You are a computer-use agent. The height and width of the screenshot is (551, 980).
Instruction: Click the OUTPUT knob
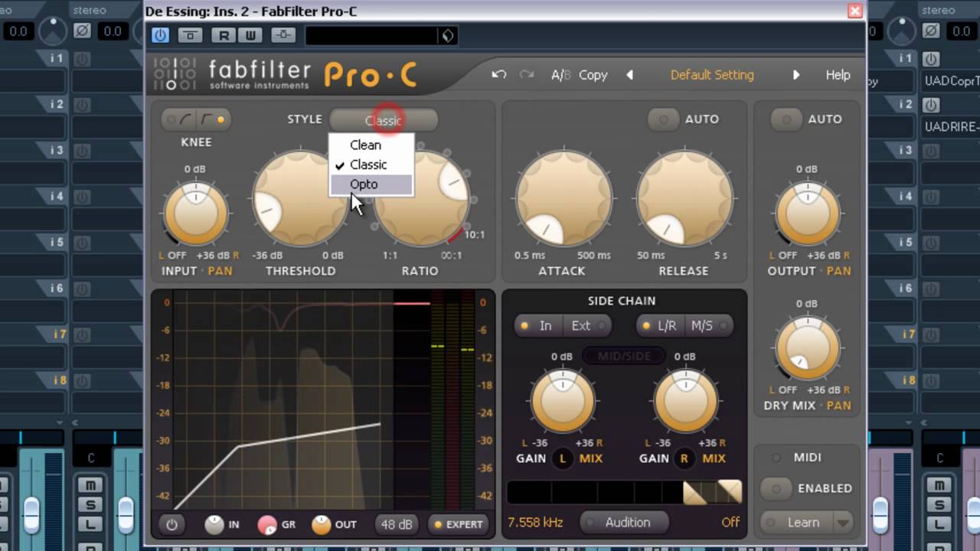[808, 214]
